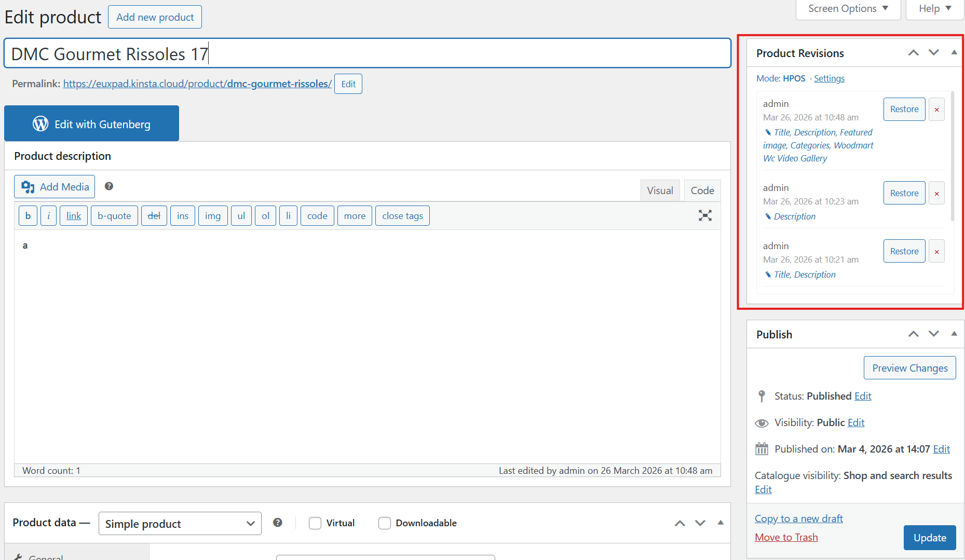This screenshot has height=560, width=965.
Task: Click the distraction-free fullscreen editor icon
Action: 704,215
